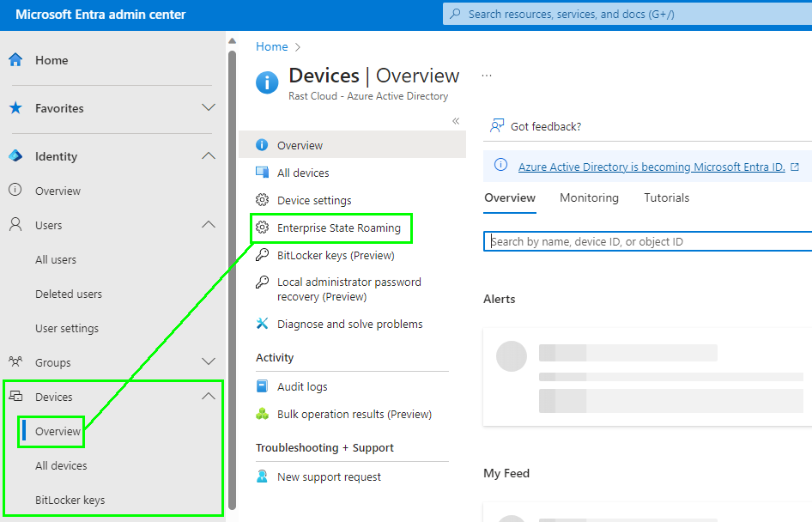Click the Audit logs icon
The width and height of the screenshot is (812, 522).
click(263, 387)
